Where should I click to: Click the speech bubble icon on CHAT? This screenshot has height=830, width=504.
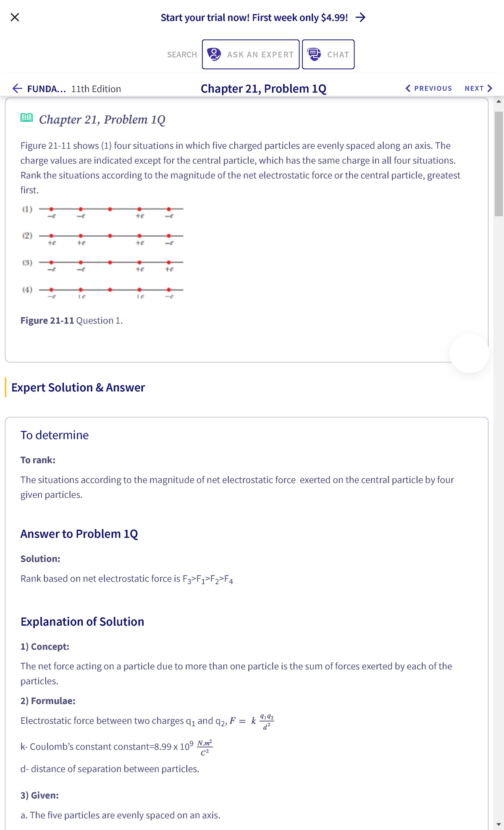[x=314, y=54]
